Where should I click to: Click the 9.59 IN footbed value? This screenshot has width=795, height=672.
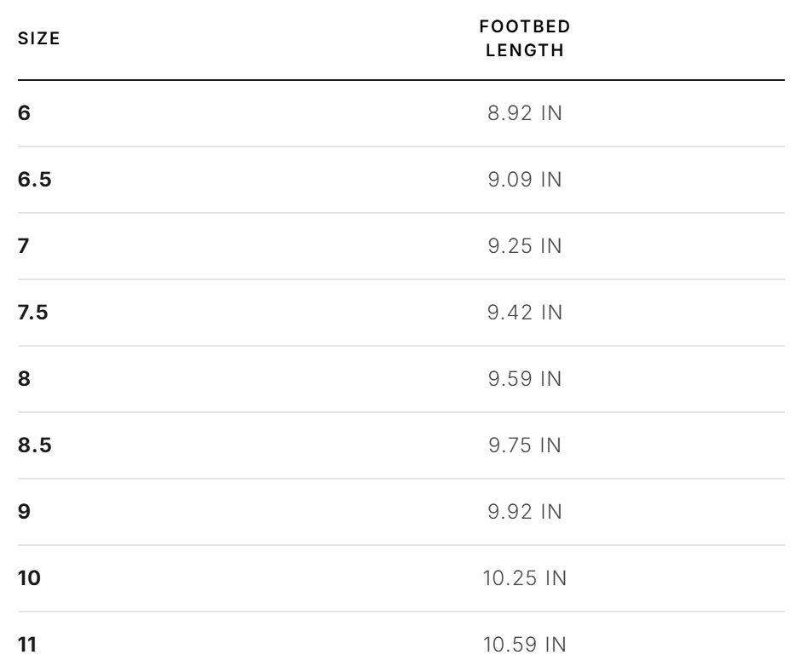tap(525, 378)
